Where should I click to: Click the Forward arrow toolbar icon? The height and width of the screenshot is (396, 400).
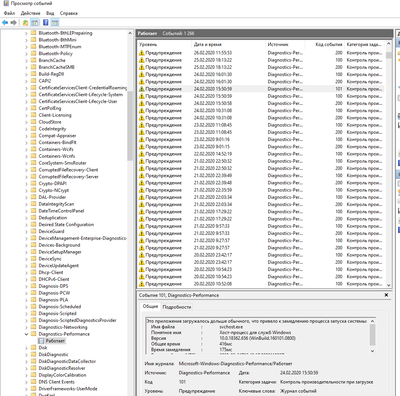13,23
